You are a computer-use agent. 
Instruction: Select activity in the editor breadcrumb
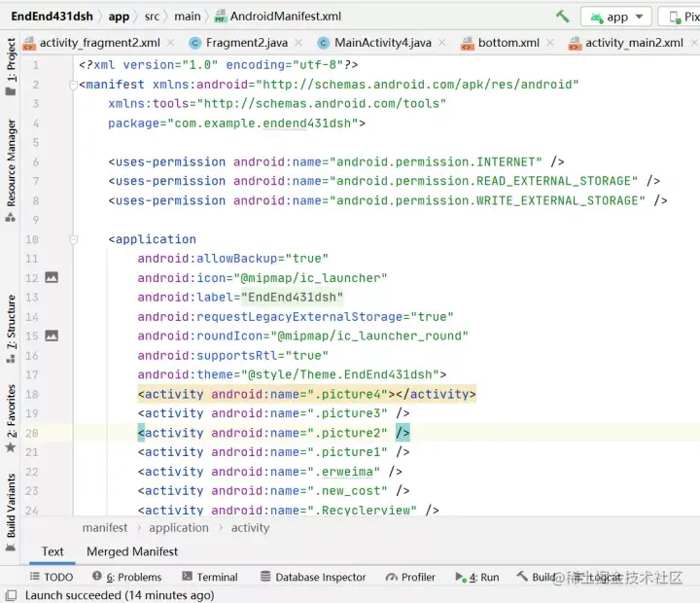[x=250, y=528]
